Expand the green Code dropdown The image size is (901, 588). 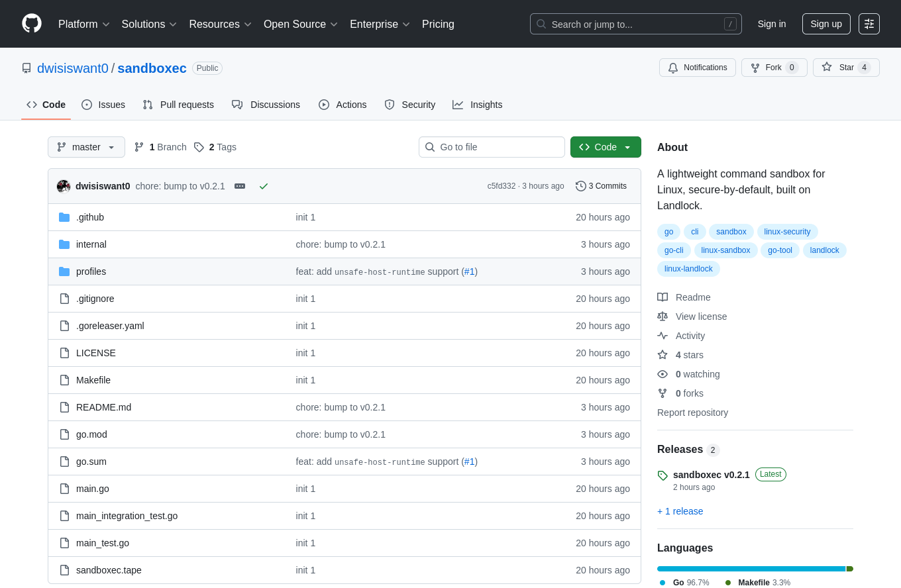coord(606,147)
